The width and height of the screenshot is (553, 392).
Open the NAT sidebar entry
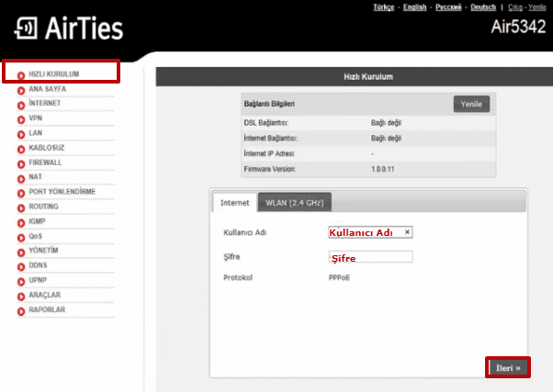tap(35, 176)
